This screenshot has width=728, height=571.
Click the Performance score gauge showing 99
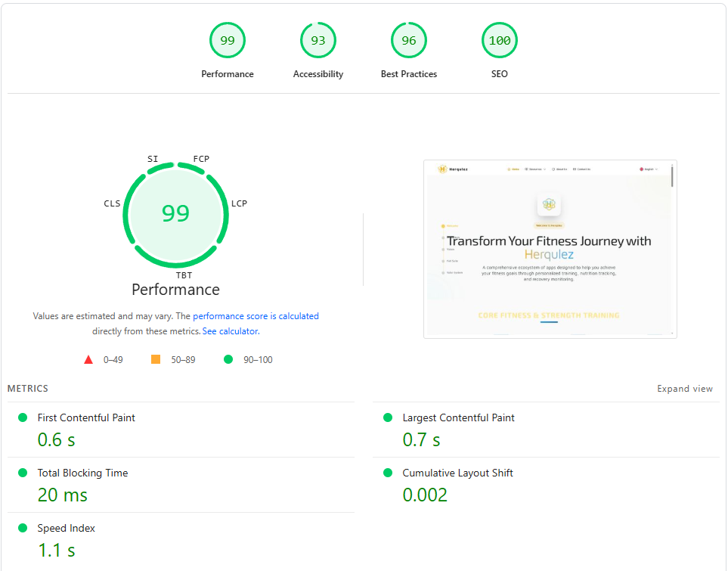(228, 41)
